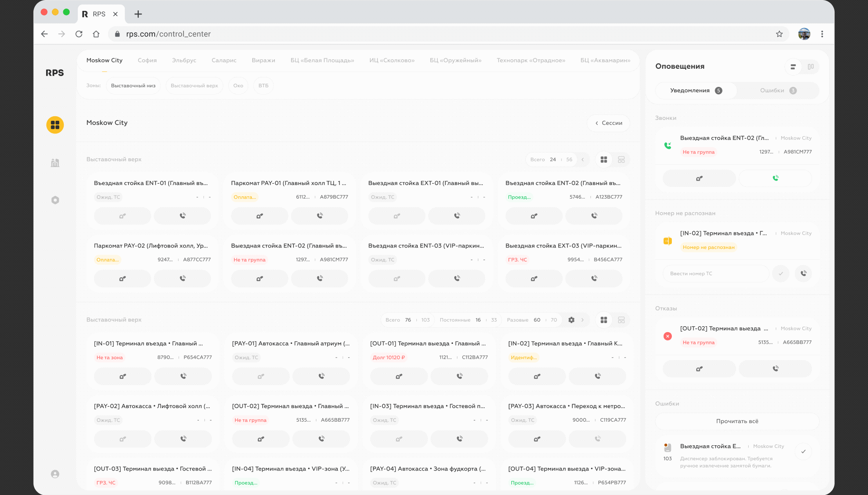Open barrier for [IN-01] Терминал въезда card
The width and height of the screenshot is (868, 495).
[123, 376]
